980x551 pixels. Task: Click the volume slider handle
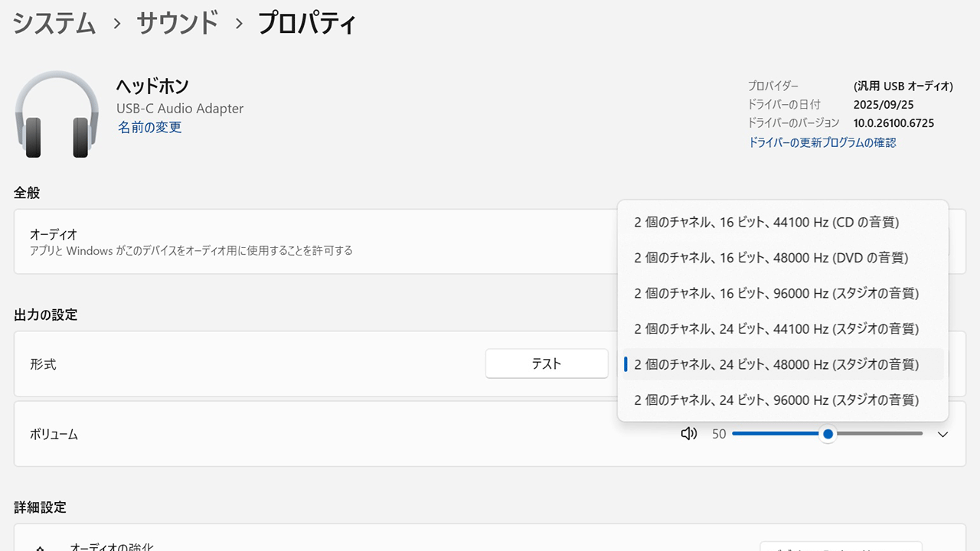pyautogui.click(x=828, y=434)
